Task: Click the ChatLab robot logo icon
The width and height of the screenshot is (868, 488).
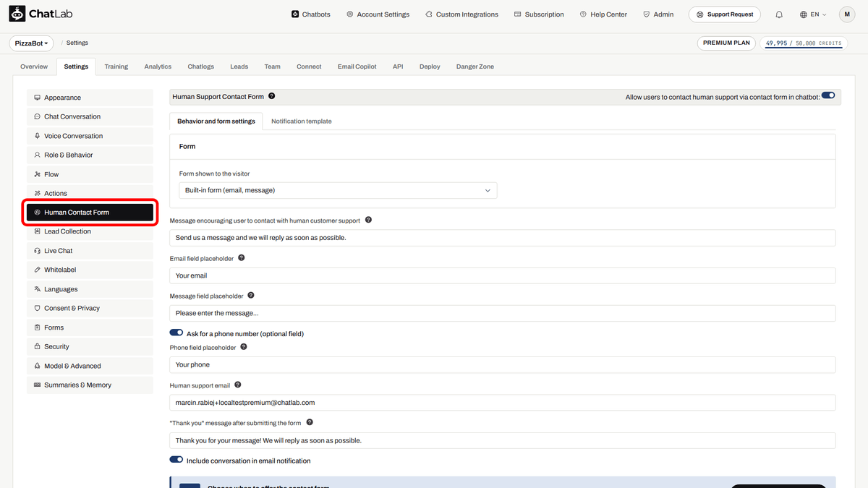Action: point(17,14)
